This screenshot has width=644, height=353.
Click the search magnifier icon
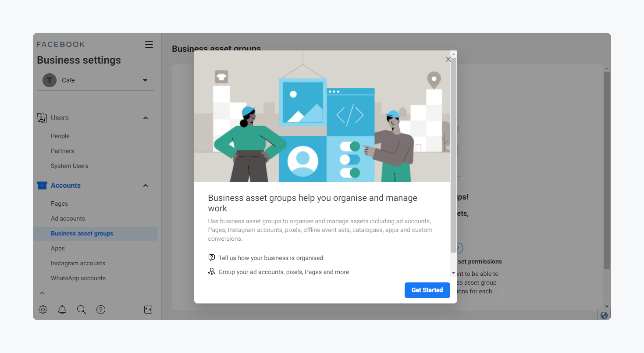(82, 310)
